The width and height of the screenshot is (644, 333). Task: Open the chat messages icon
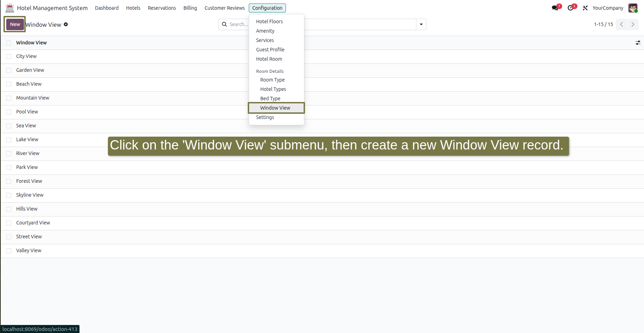coord(555,8)
